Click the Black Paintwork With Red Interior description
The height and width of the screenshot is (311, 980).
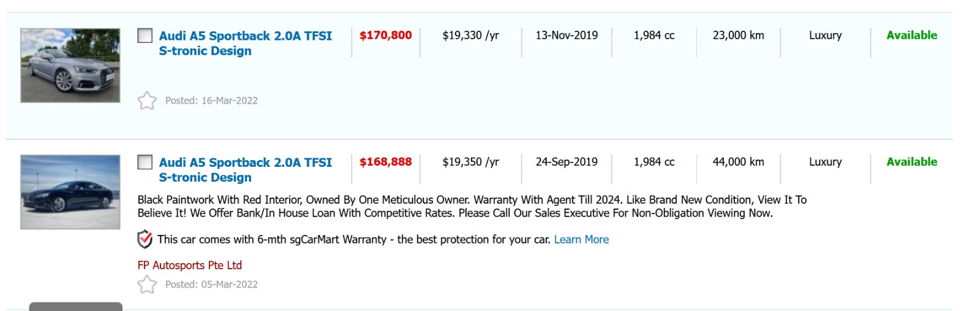[x=472, y=206]
